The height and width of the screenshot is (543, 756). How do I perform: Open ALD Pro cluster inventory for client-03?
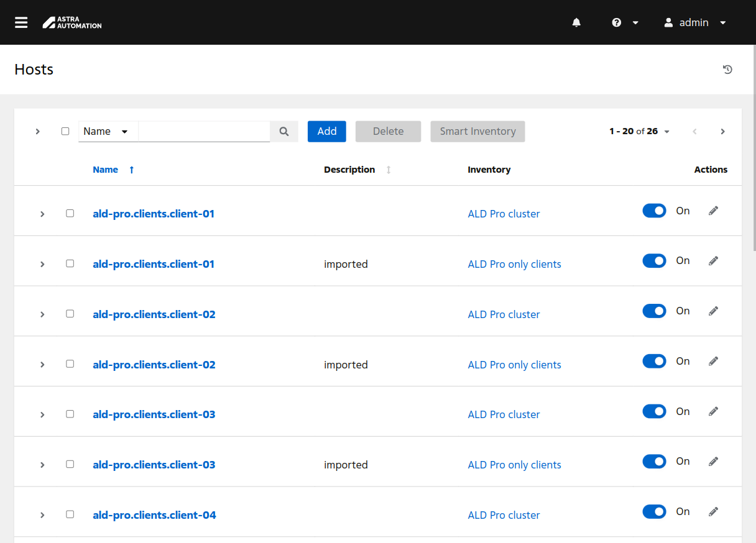point(504,414)
